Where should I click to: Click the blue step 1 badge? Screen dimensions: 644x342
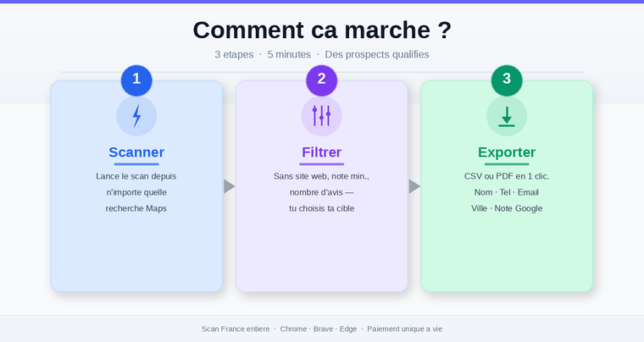(x=136, y=80)
